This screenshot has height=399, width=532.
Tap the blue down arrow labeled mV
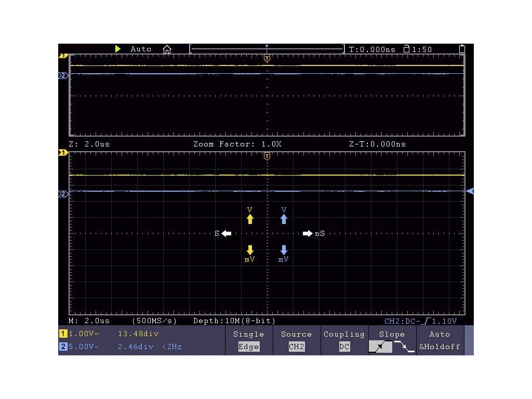click(284, 249)
